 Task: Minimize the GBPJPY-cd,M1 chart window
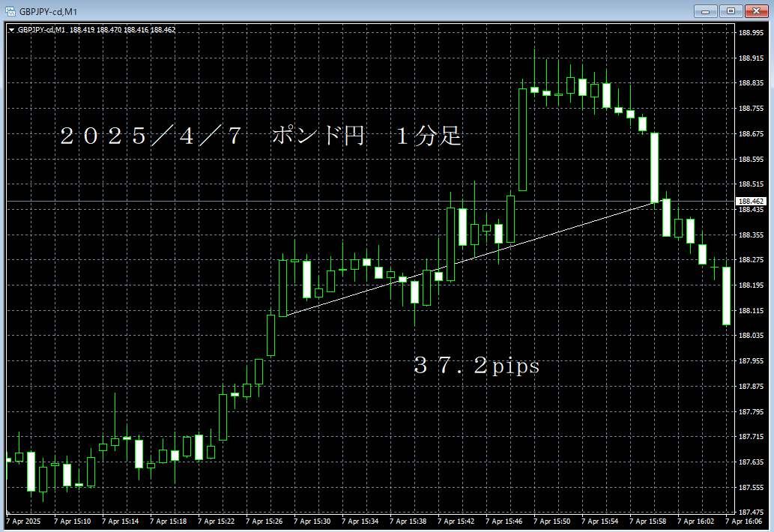click(x=705, y=11)
